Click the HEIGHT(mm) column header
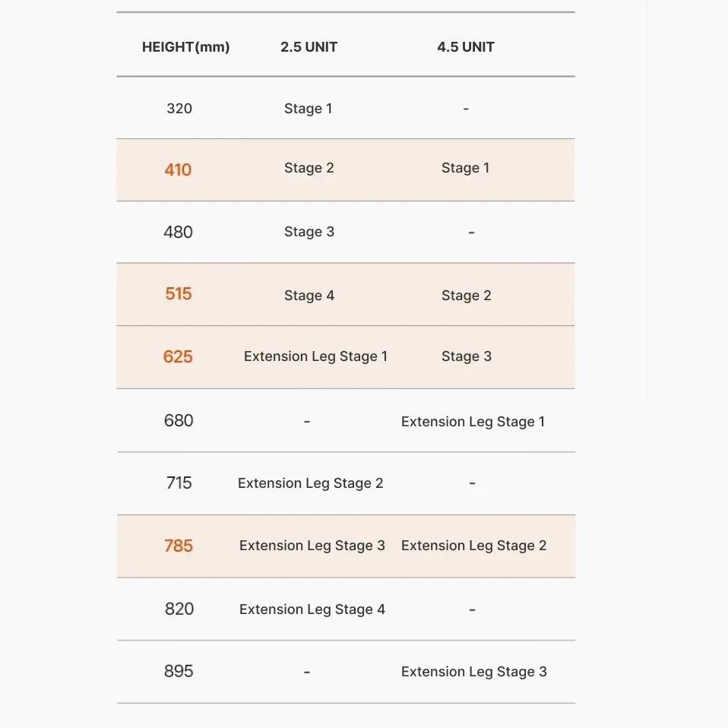The height and width of the screenshot is (728, 728). [185, 47]
